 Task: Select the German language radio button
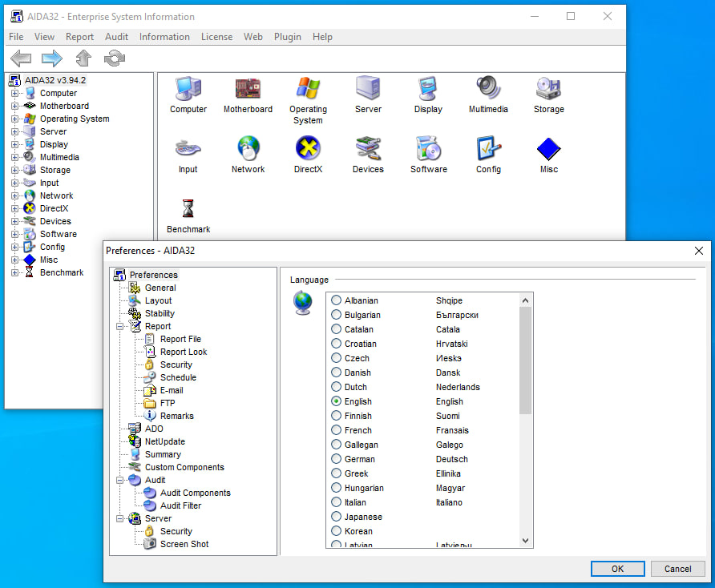point(336,458)
